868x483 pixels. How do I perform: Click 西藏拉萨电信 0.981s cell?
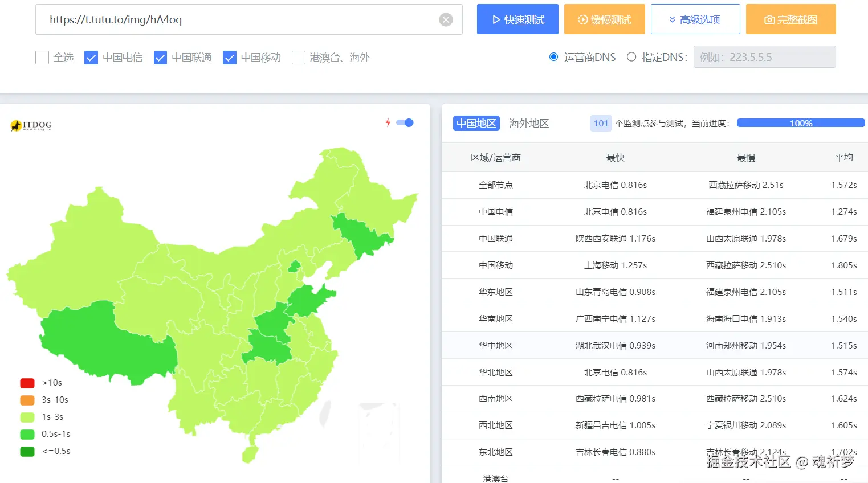(616, 399)
